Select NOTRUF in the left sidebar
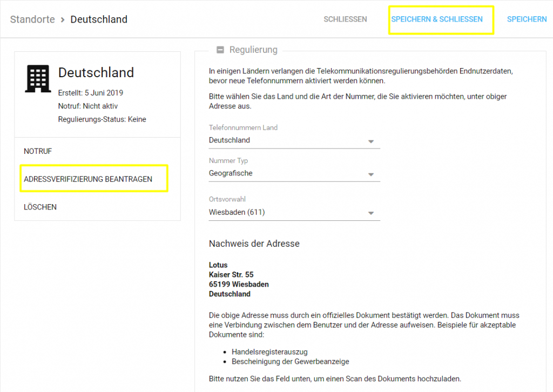553x392 pixels. [38, 151]
